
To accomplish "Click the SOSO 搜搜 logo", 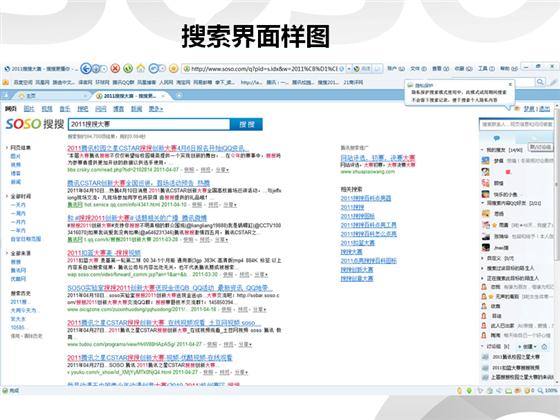I will [x=34, y=124].
